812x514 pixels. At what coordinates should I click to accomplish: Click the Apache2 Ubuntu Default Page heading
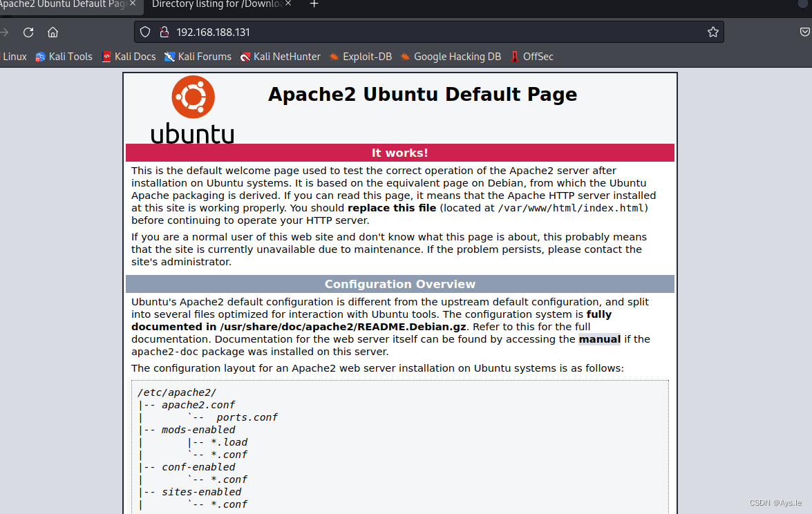pyautogui.click(x=422, y=94)
